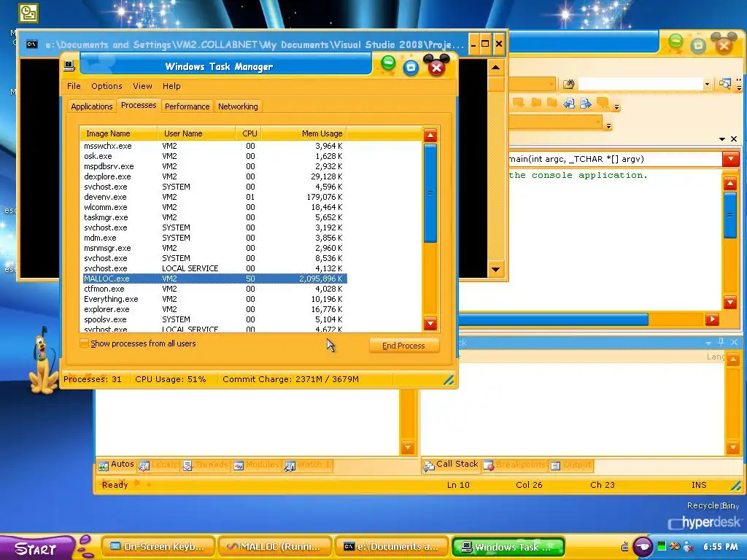Click the desktop icon in top-left corner
This screenshot has width=747, height=560.
click(28, 13)
